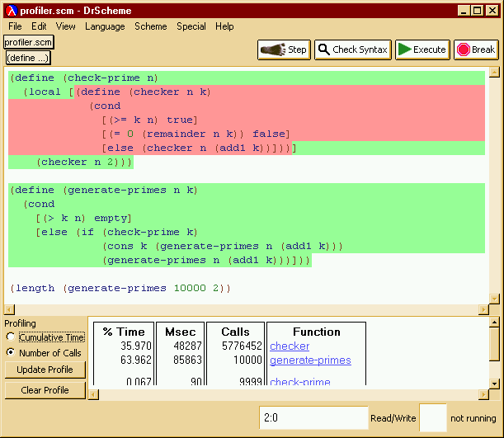Click the Clear Profile button

[45, 390]
